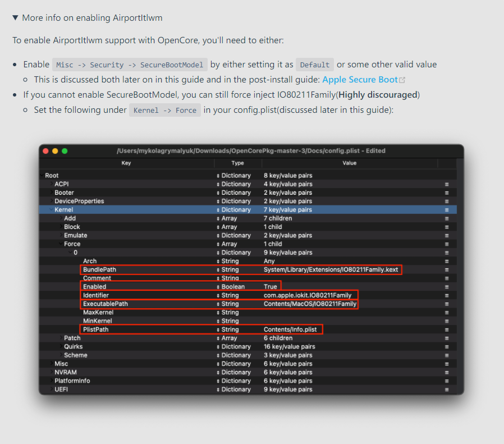The width and height of the screenshot is (504, 444).
Task: Open the Apple Secure Boot link
Action: click(359, 80)
